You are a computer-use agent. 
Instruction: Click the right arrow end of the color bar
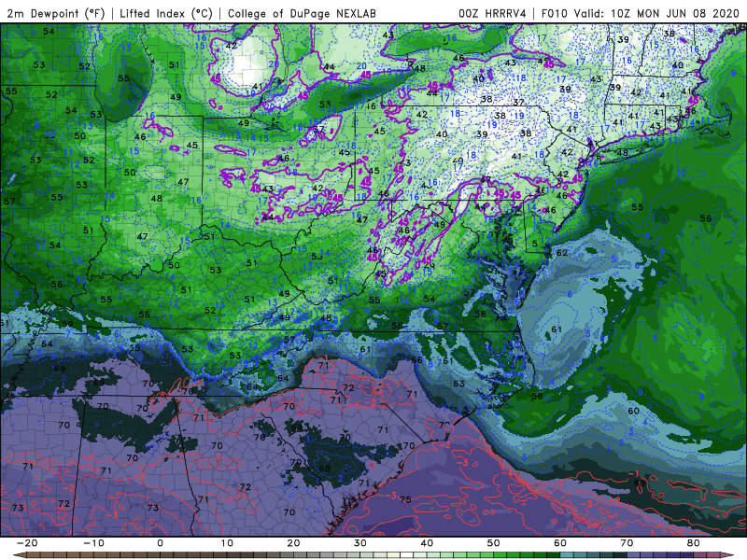[x=727, y=554]
